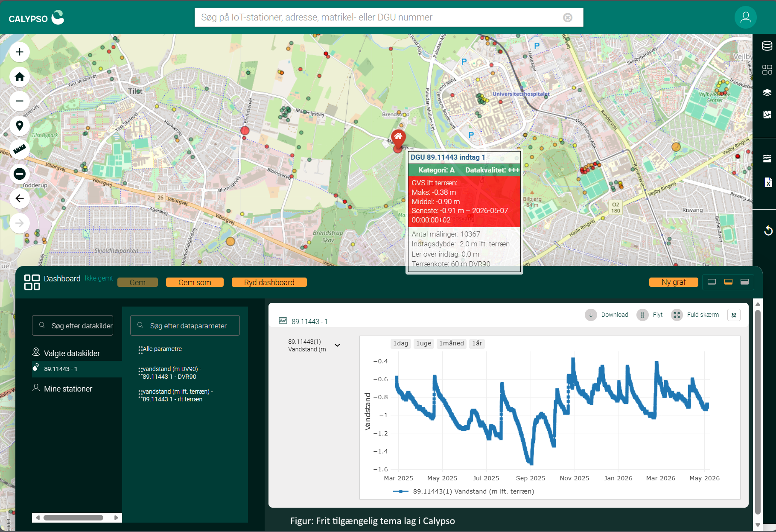This screenshot has width=776, height=532.
Task: Open the map layers stack icon
Action: point(767,92)
